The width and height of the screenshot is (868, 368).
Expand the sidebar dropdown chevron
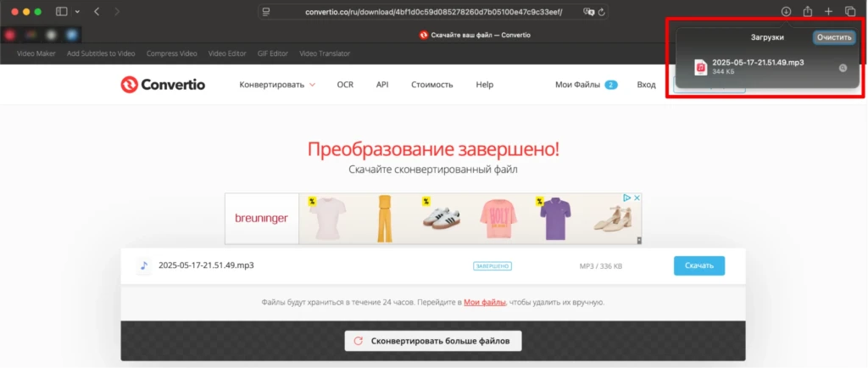pos(77,12)
